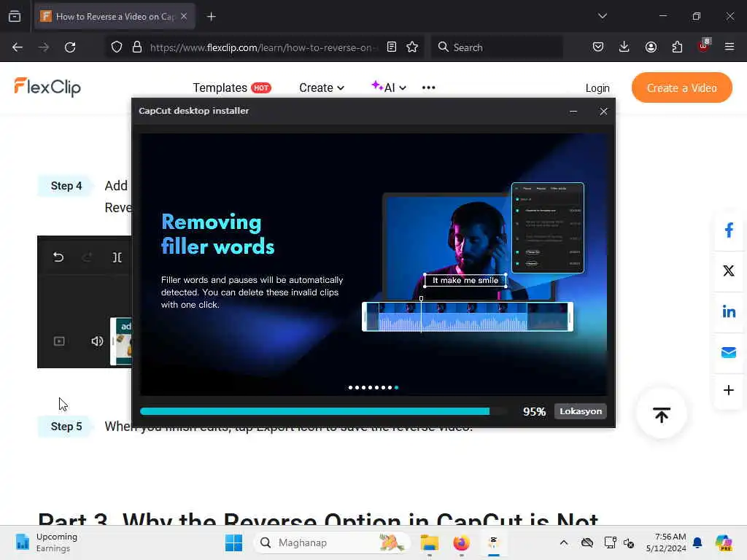
Task: Bookmark this page with star icon
Action: coord(412,47)
